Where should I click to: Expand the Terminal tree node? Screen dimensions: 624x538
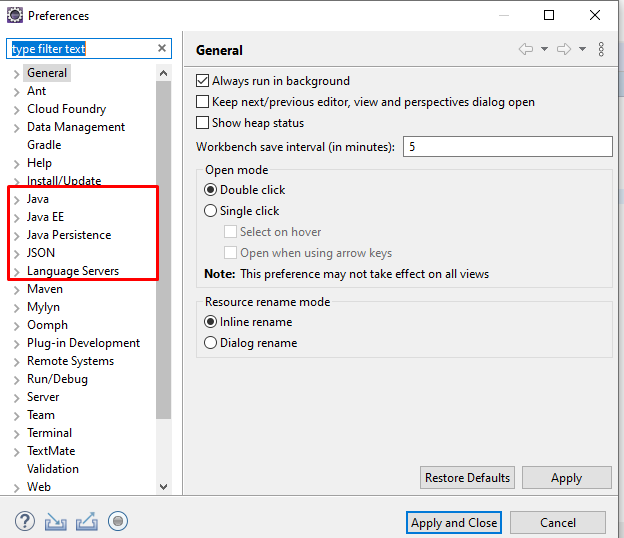(x=16, y=434)
